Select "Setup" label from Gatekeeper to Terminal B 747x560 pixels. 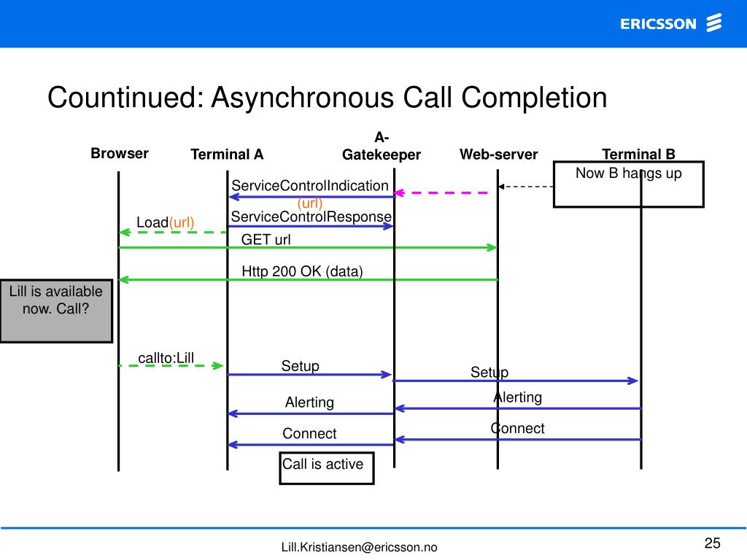[489, 372]
